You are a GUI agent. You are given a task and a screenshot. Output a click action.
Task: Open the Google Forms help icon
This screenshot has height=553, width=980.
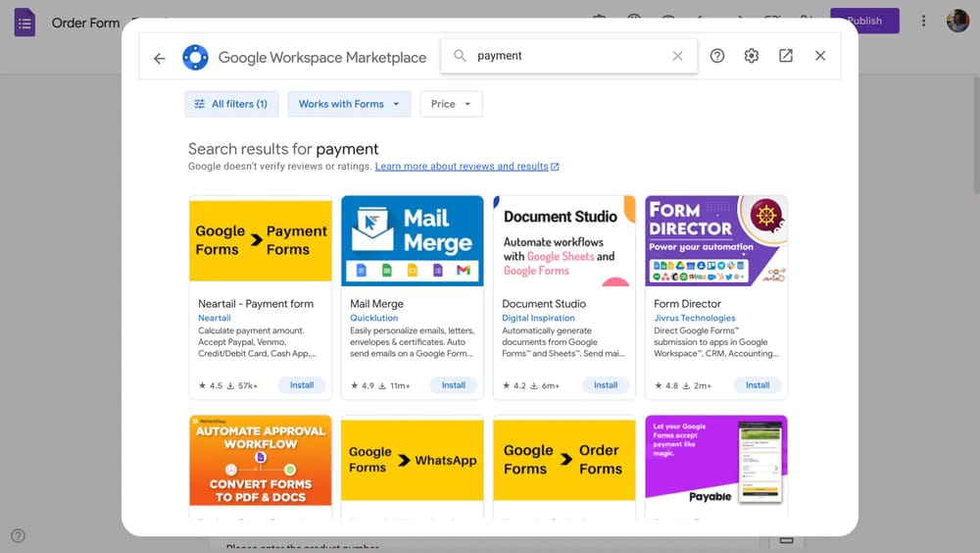18,535
